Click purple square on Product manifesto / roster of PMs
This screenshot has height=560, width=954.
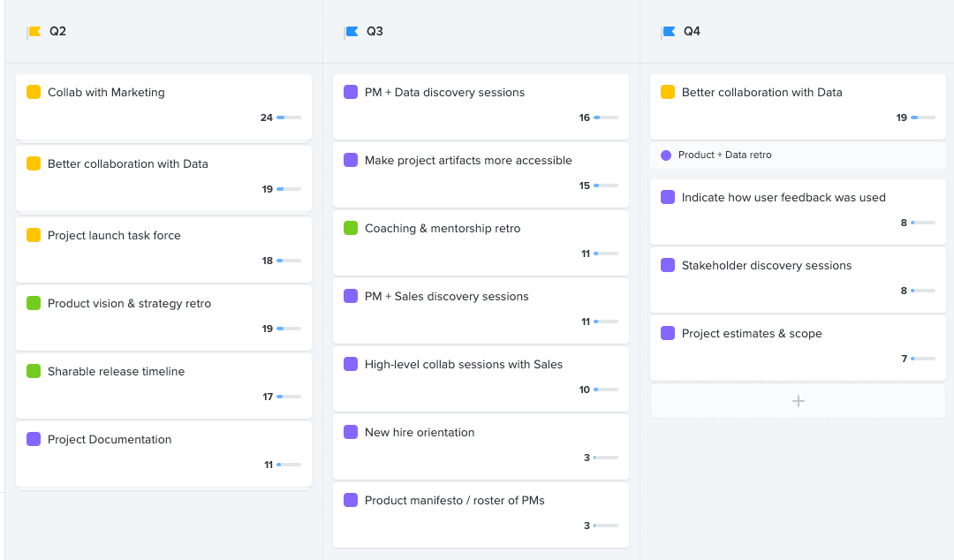351,500
